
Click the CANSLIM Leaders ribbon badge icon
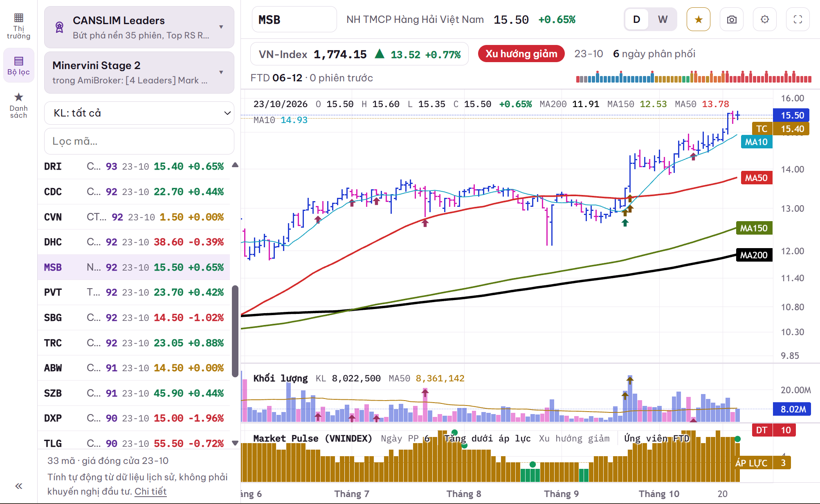(59, 27)
